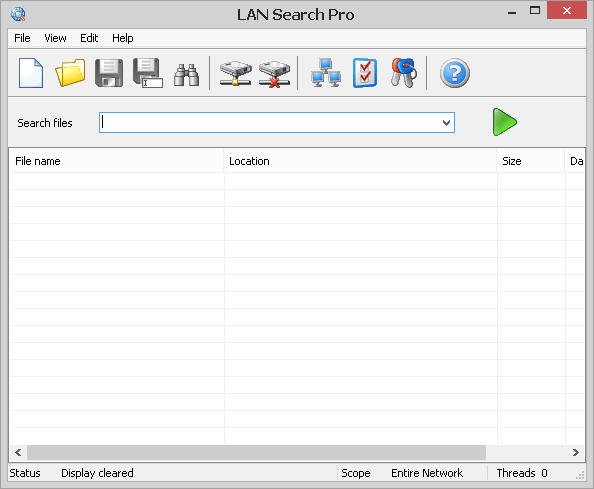The height and width of the screenshot is (489, 594).
Task: Start search with green play arrow
Action: pyautogui.click(x=505, y=122)
